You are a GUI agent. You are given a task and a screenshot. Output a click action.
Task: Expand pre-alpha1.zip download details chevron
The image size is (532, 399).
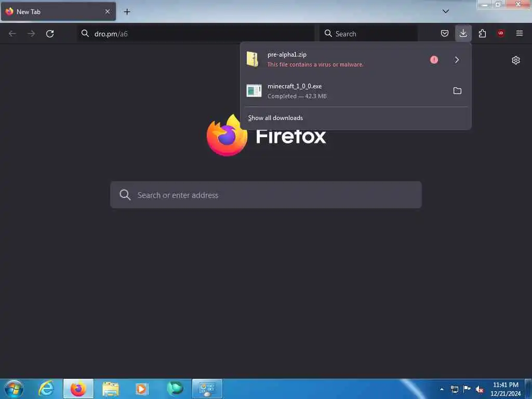457,60
